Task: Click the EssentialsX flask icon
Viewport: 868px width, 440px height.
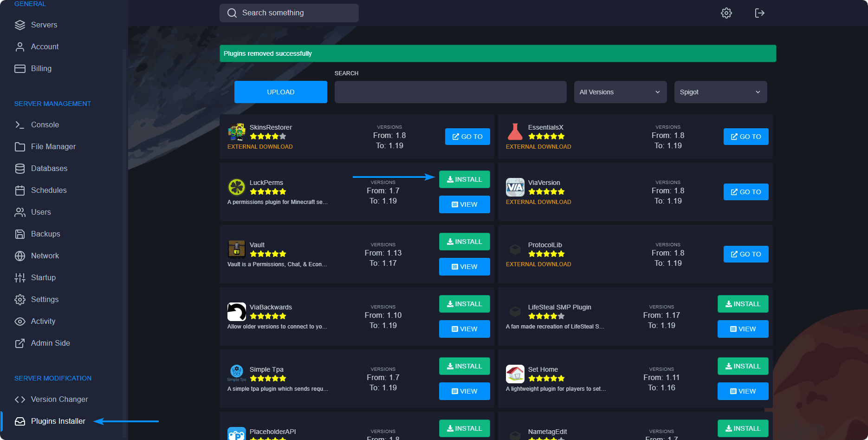Action: (515, 132)
